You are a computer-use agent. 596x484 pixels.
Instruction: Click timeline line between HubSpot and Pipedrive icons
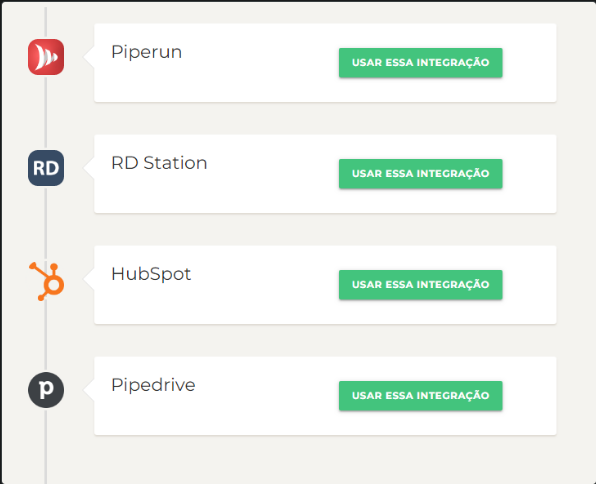point(46,336)
